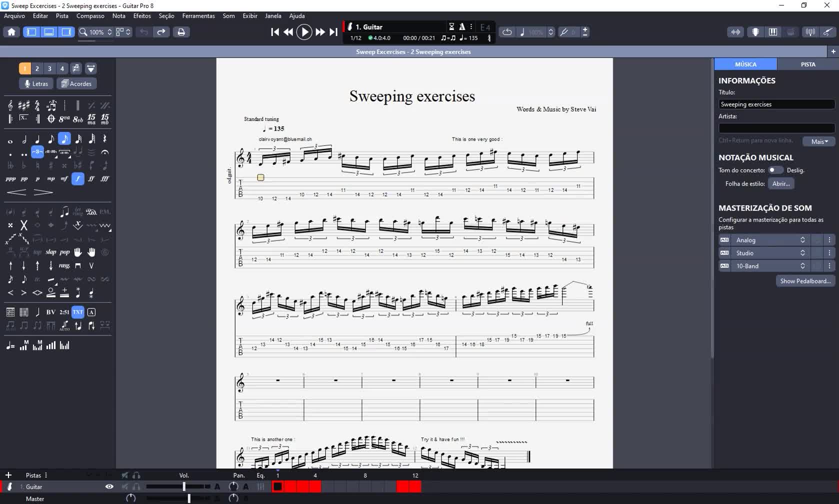Add a fermata symbol

point(104,152)
